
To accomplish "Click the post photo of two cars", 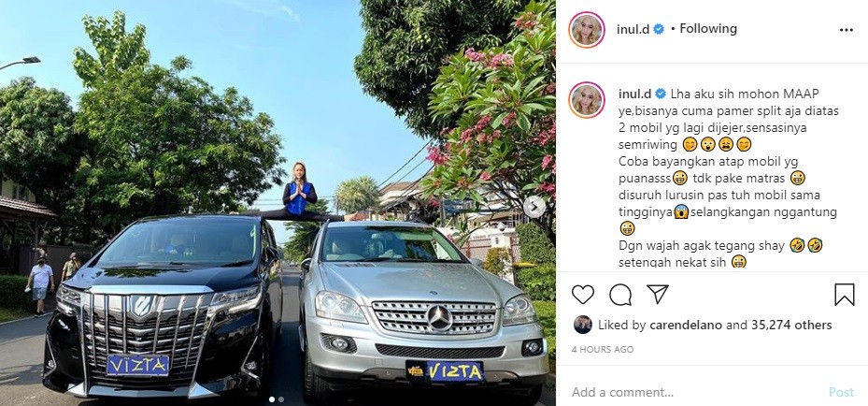I will tap(277, 203).
